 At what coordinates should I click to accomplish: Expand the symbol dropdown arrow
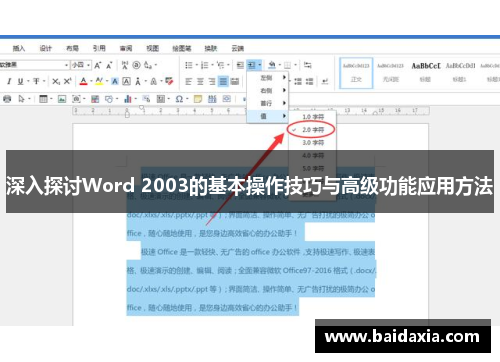pos(187,99)
